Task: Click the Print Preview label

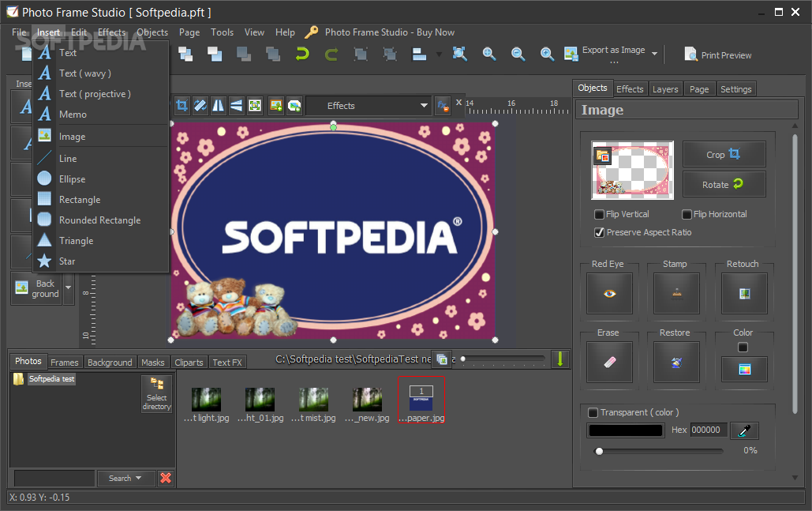Action: click(x=726, y=55)
